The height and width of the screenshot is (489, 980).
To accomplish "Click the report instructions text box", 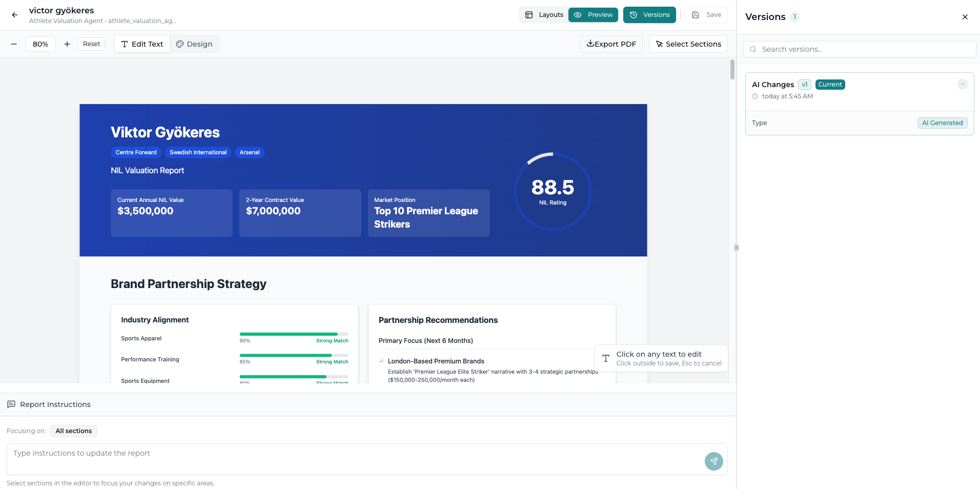I will (x=367, y=459).
